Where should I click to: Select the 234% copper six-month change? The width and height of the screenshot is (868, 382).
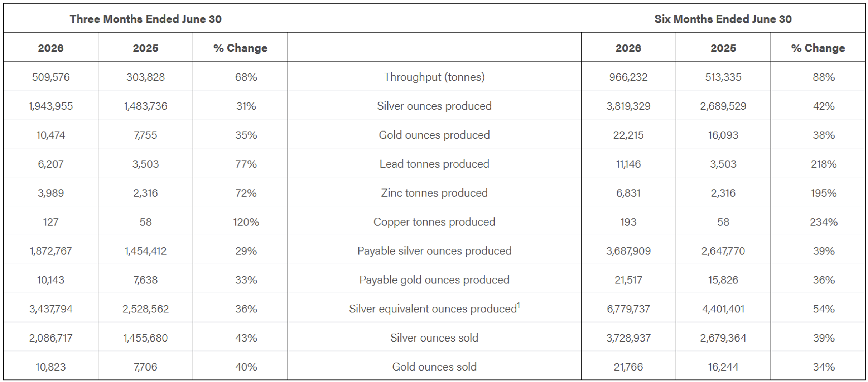point(824,222)
